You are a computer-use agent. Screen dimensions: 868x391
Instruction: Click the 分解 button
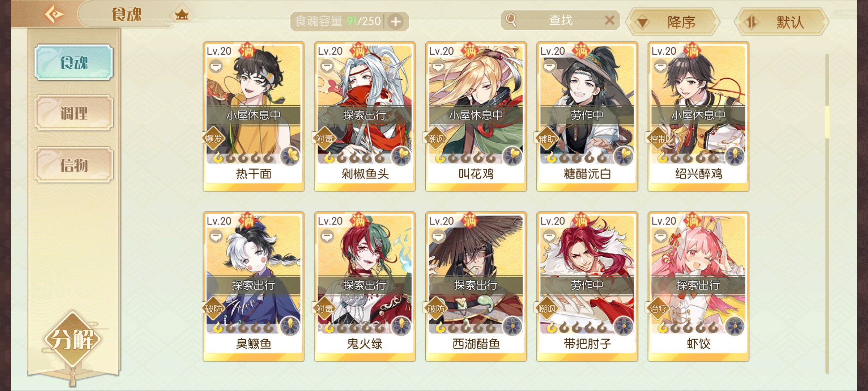(72, 339)
